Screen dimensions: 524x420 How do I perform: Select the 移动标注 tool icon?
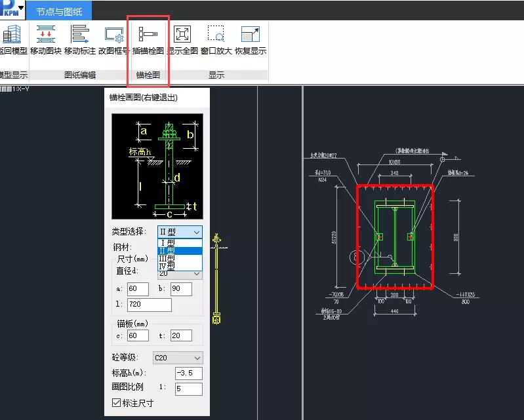[80, 34]
